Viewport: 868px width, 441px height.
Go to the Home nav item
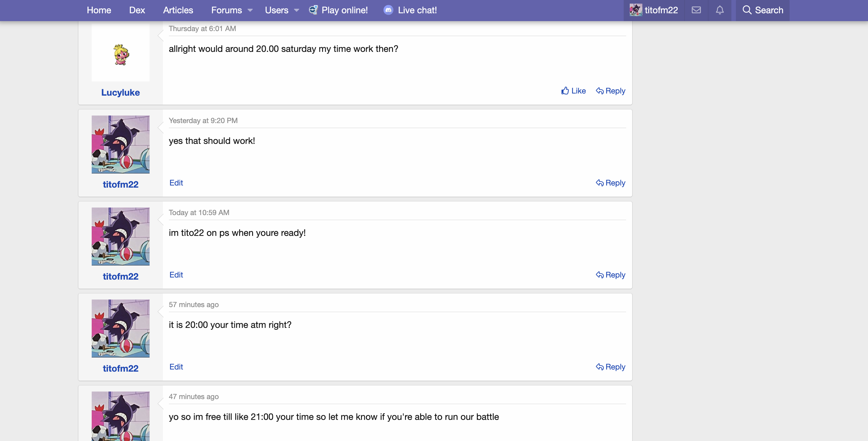click(x=99, y=10)
